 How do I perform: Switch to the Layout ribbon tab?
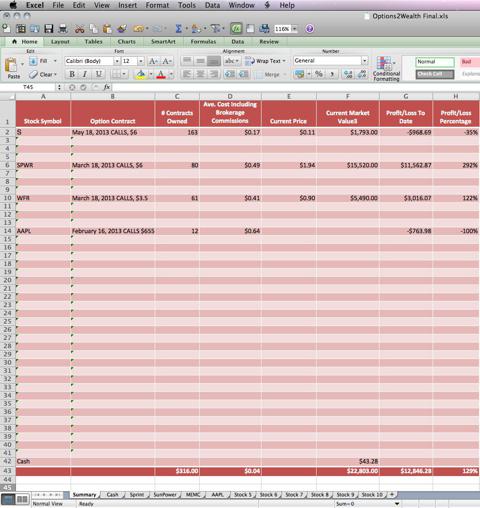click(x=60, y=42)
